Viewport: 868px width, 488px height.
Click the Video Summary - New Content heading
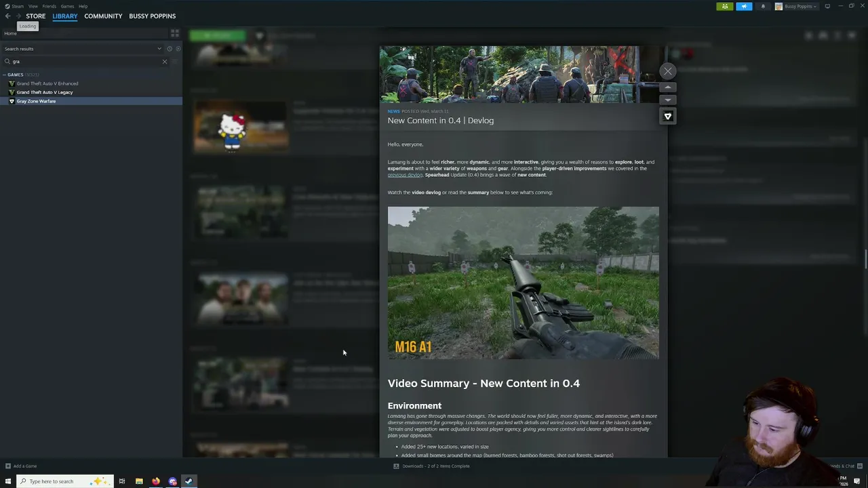[x=484, y=384]
